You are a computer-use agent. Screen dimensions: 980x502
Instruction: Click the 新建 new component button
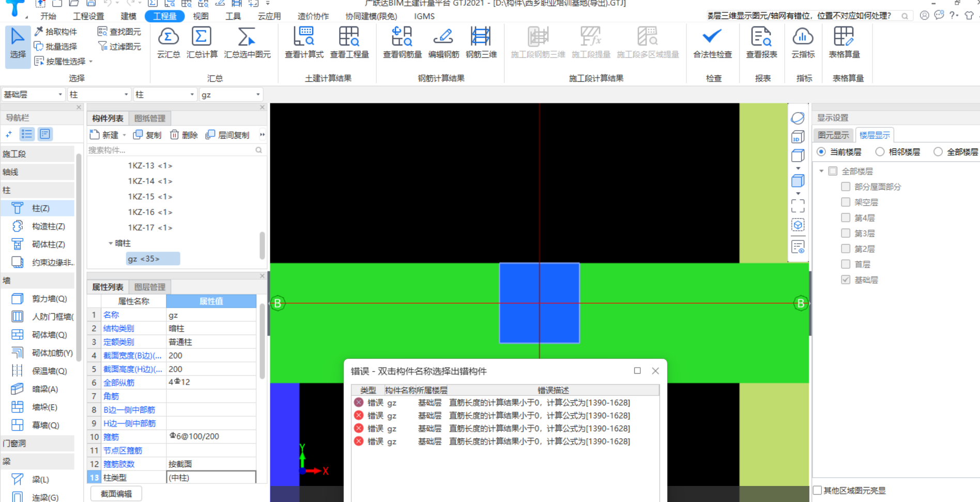pyautogui.click(x=104, y=135)
